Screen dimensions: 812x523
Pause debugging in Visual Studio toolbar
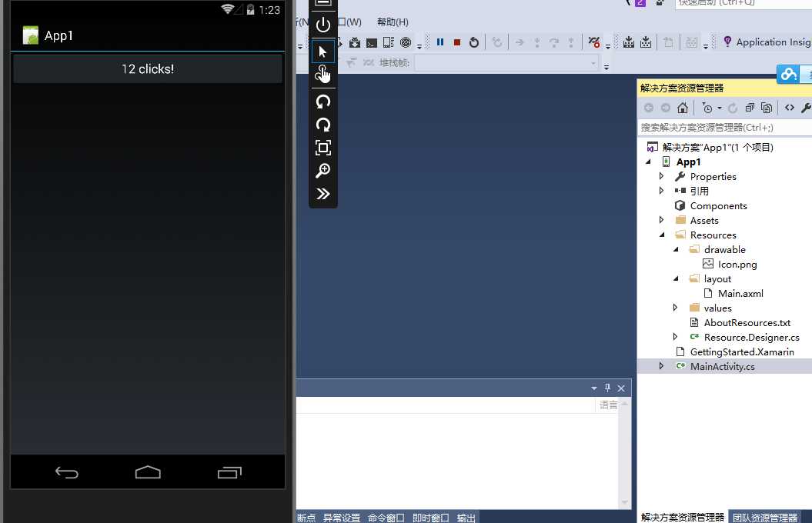[x=440, y=42]
